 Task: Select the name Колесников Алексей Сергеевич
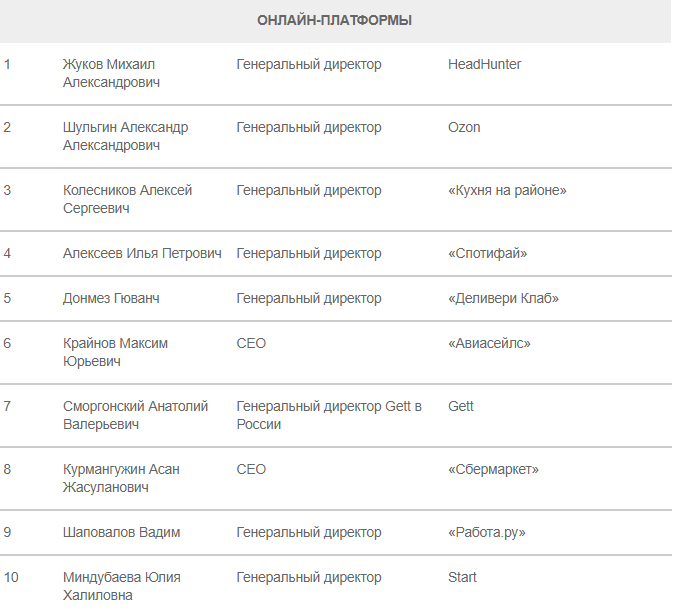click(127, 199)
